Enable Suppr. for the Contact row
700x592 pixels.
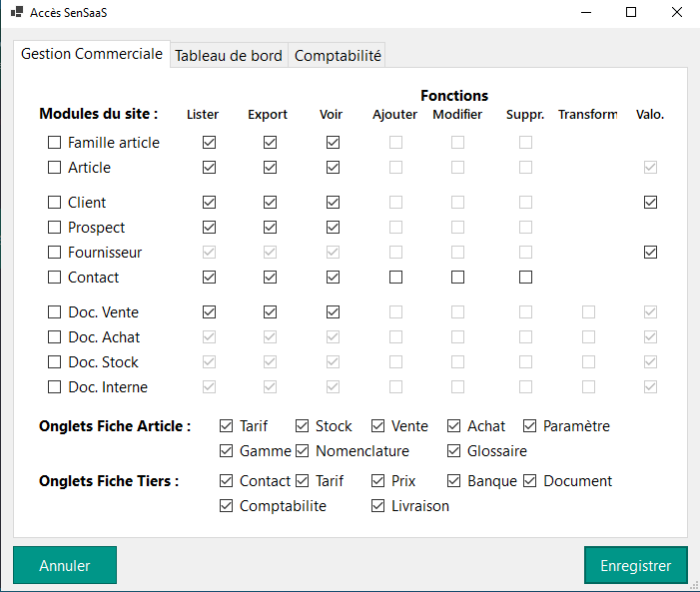[x=525, y=278]
